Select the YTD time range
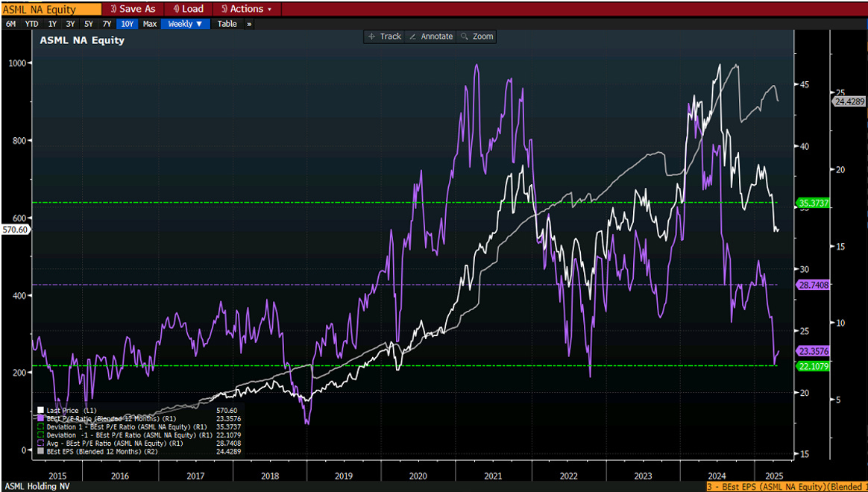 (31, 24)
